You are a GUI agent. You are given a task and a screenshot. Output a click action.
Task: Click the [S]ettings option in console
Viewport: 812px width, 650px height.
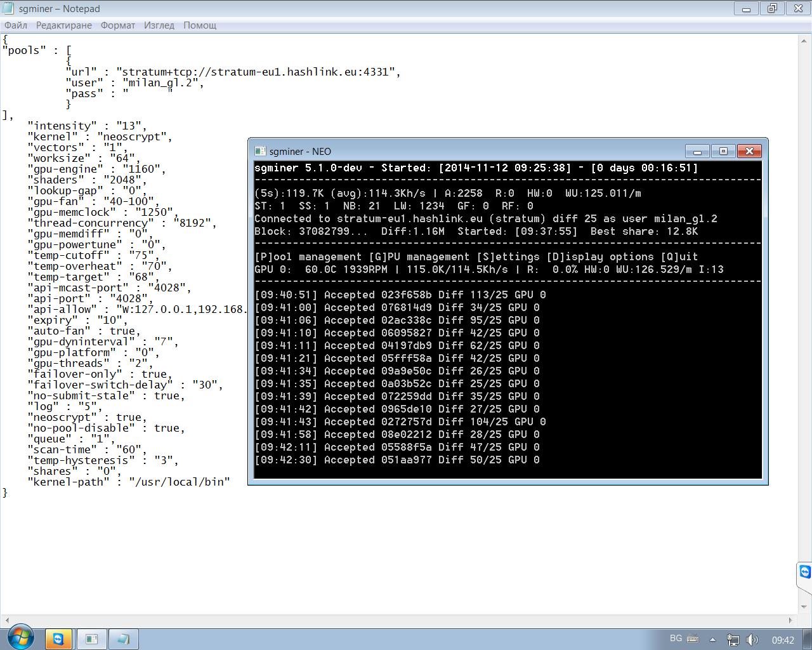[x=507, y=256]
